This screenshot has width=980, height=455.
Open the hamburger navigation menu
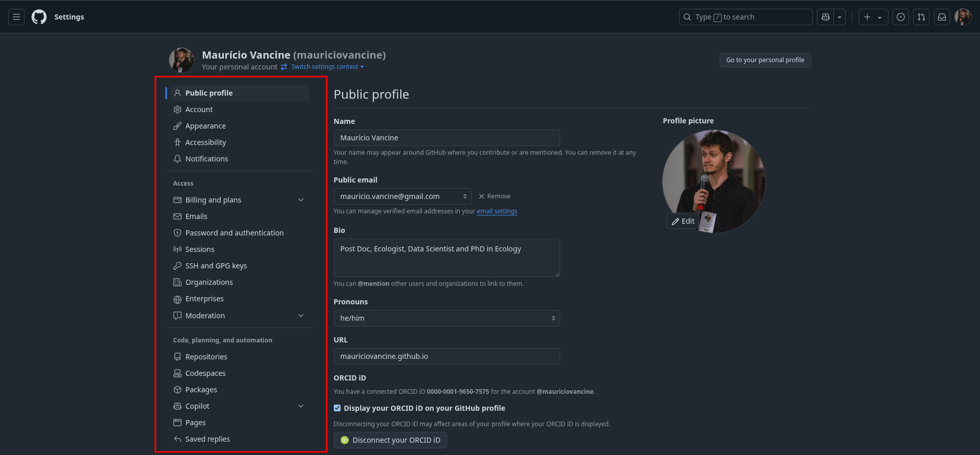tap(16, 17)
